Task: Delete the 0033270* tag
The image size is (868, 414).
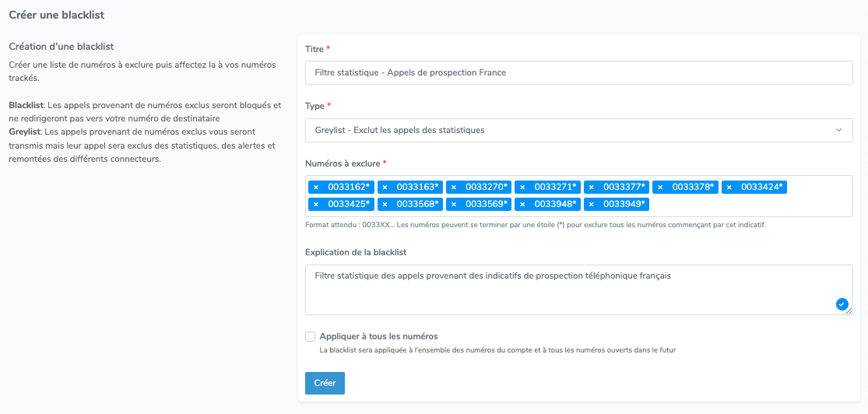Action: [x=453, y=187]
